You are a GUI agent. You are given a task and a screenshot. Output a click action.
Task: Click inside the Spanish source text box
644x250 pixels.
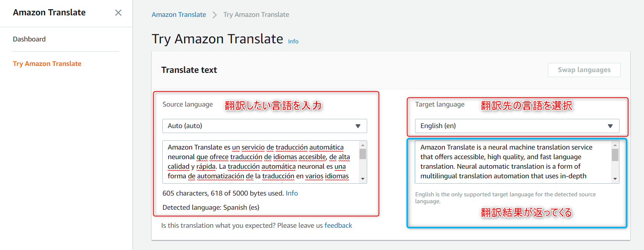(260, 162)
